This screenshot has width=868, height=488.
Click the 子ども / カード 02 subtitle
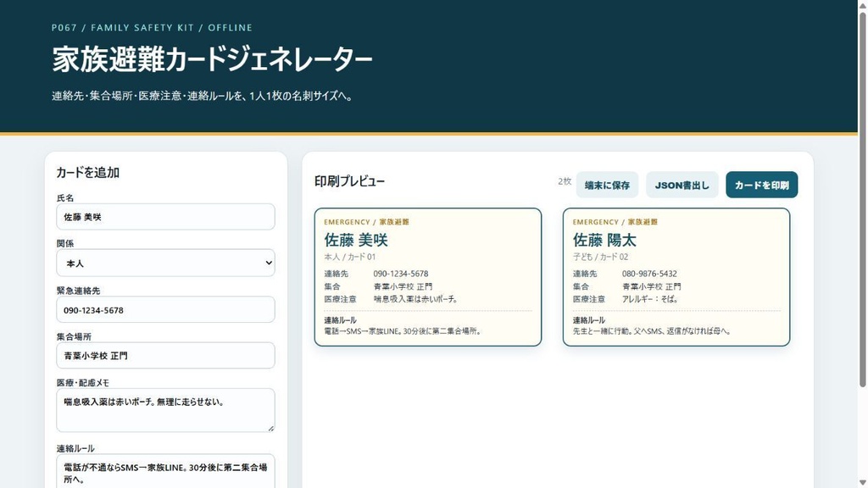coord(601,257)
